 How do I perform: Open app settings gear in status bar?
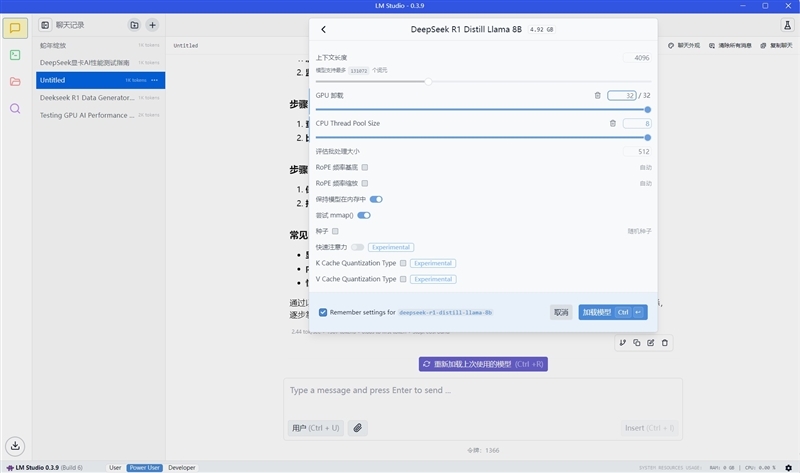pos(789,467)
